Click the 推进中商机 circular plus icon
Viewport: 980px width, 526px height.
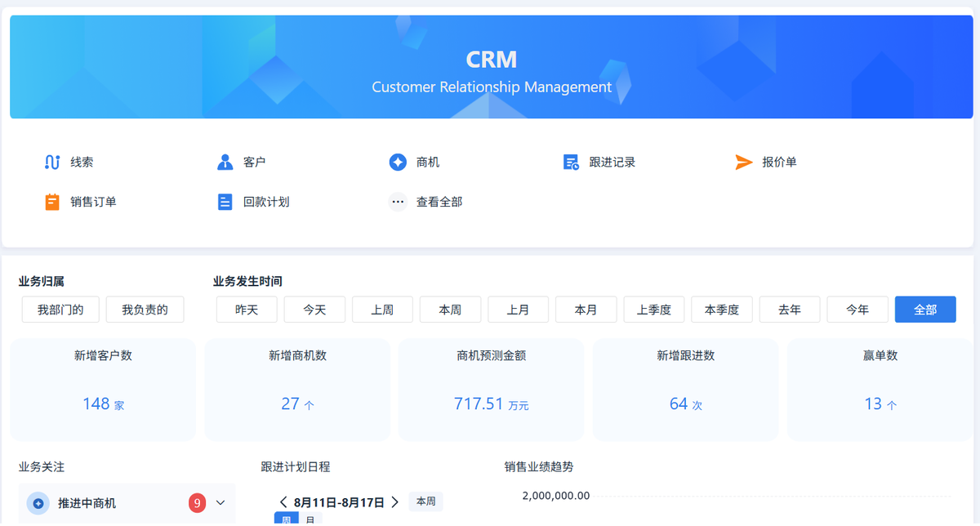(x=38, y=503)
